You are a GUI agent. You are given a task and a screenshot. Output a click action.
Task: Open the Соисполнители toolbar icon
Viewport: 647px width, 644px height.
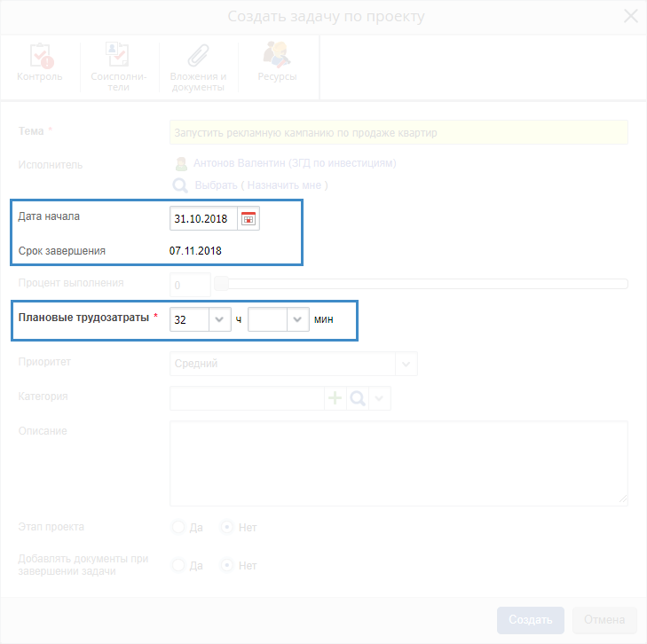(x=117, y=56)
